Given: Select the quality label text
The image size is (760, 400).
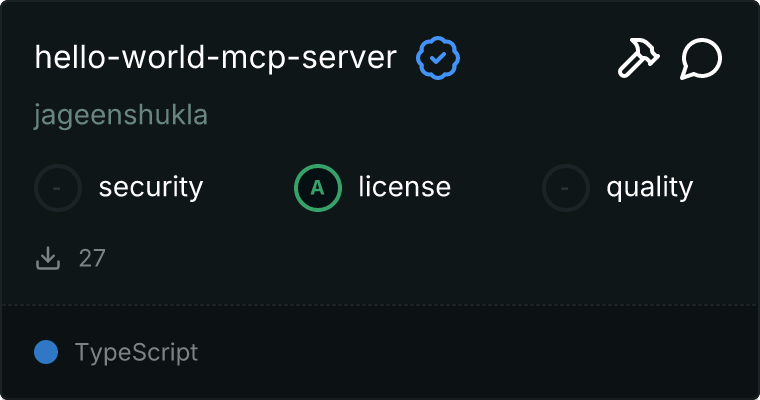Looking at the screenshot, I should 650,187.
